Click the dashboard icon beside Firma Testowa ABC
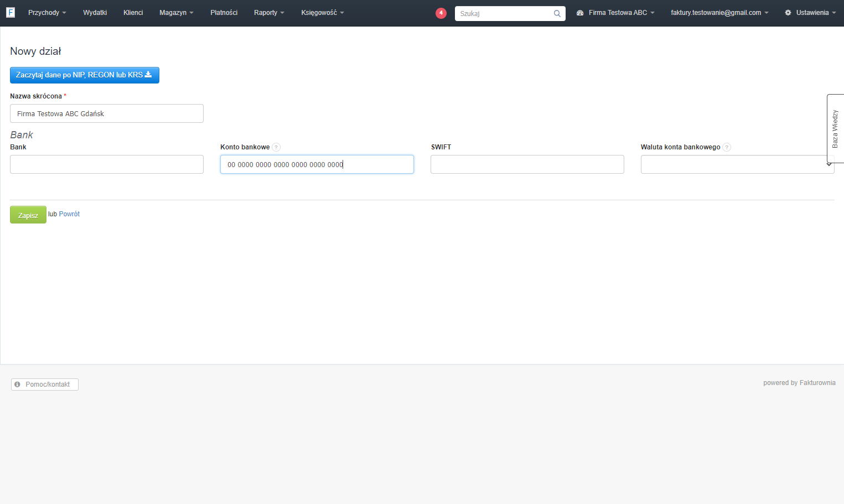The width and height of the screenshot is (844, 504). tap(580, 13)
